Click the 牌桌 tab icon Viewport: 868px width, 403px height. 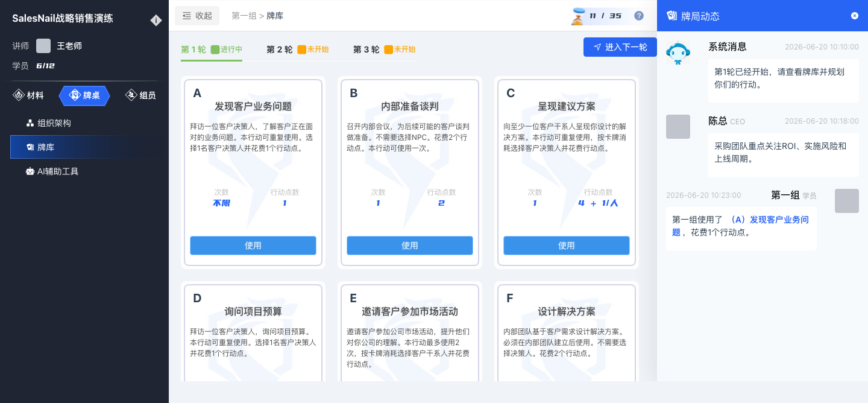tap(75, 95)
